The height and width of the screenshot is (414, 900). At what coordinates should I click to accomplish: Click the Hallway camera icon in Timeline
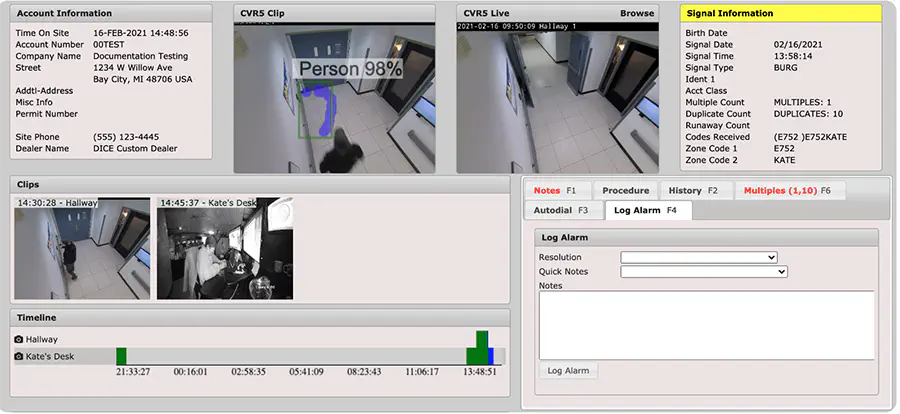point(19,339)
